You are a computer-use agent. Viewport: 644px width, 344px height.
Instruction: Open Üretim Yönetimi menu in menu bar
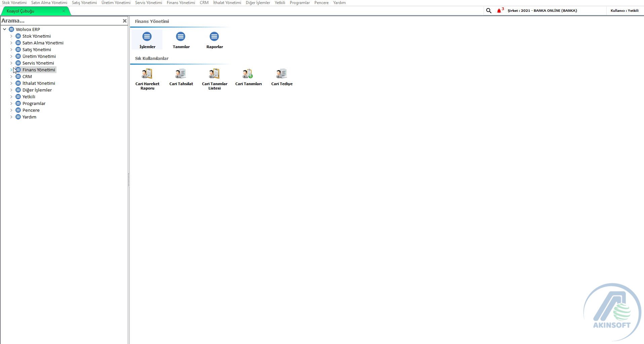pyautogui.click(x=116, y=3)
